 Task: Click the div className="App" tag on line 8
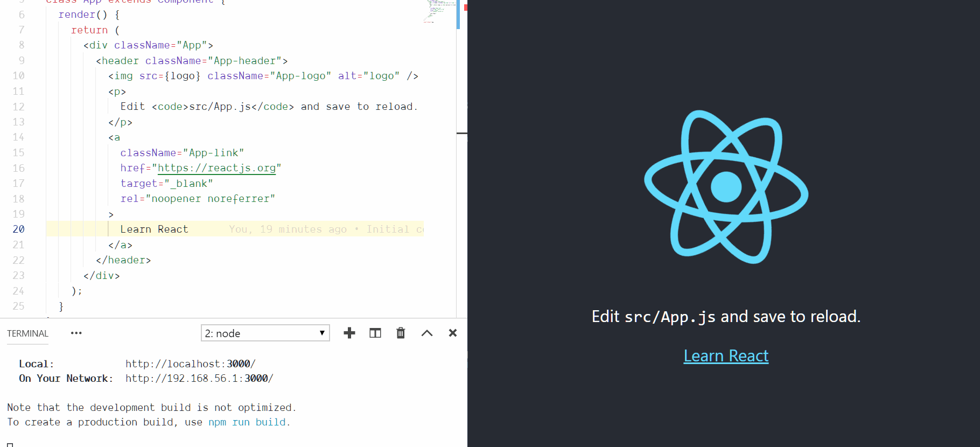(148, 45)
